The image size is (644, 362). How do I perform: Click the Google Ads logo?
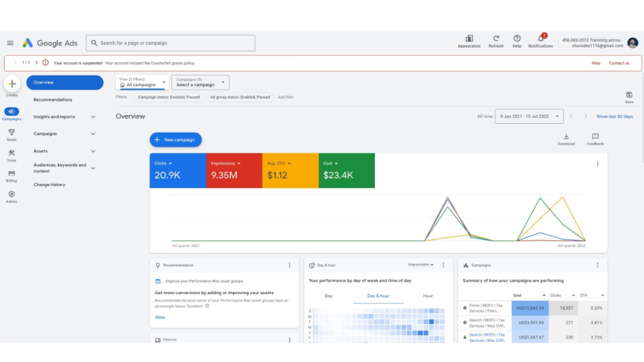[50, 43]
